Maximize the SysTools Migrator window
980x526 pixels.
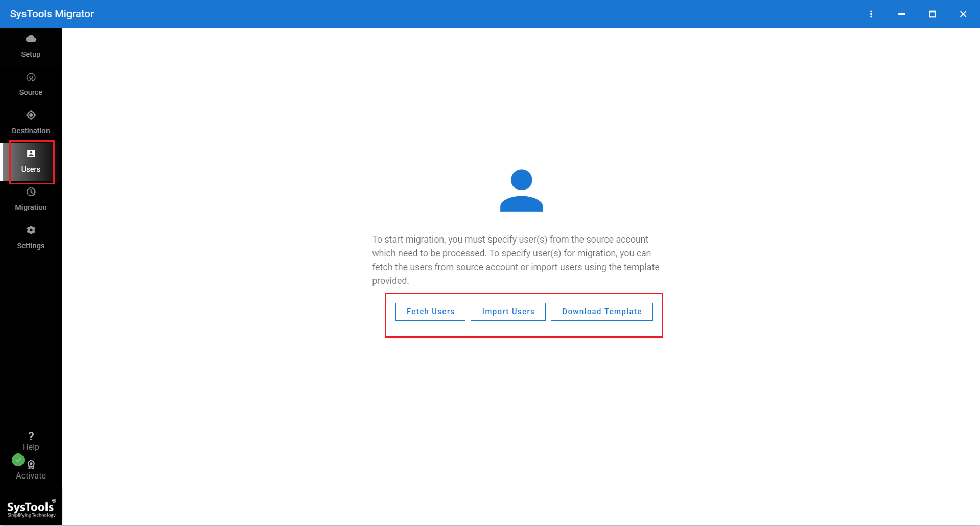point(932,14)
